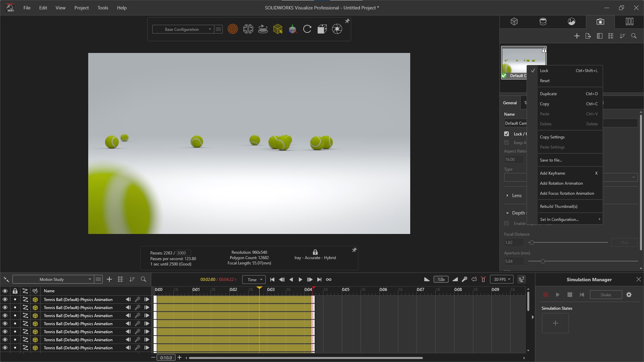Switch to the Appearances paint bucket panel icon

click(x=543, y=21)
